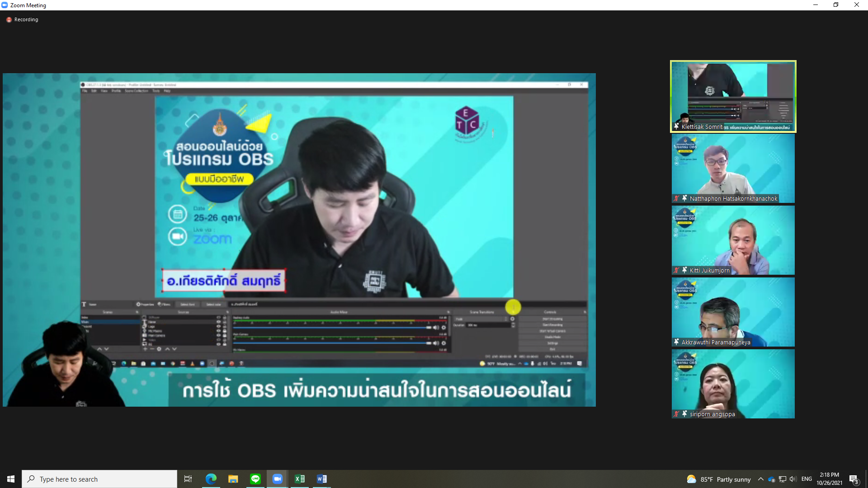Open Microsoft Edge from the Windows taskbar
Viewport: 868px width, 488px height.
tap(211, 479)
